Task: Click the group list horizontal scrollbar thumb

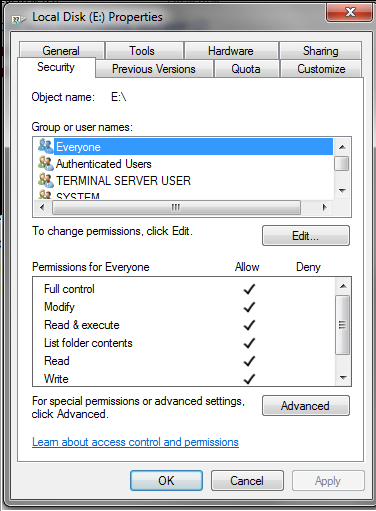Action: point(176,207)
